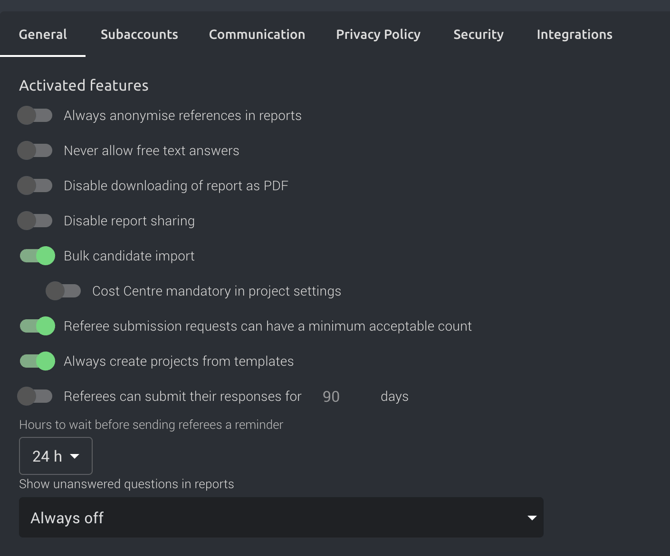
Task: Switch to the Subaccounts tab
Action: click(139, 34)
